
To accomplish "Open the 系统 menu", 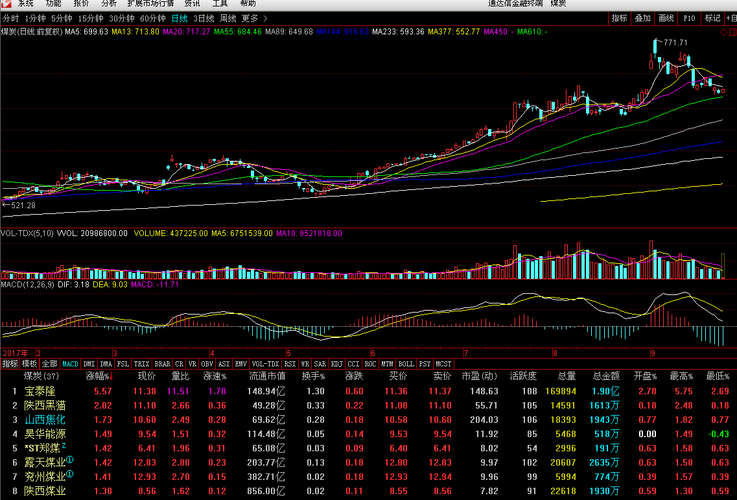I will [26, 3].
